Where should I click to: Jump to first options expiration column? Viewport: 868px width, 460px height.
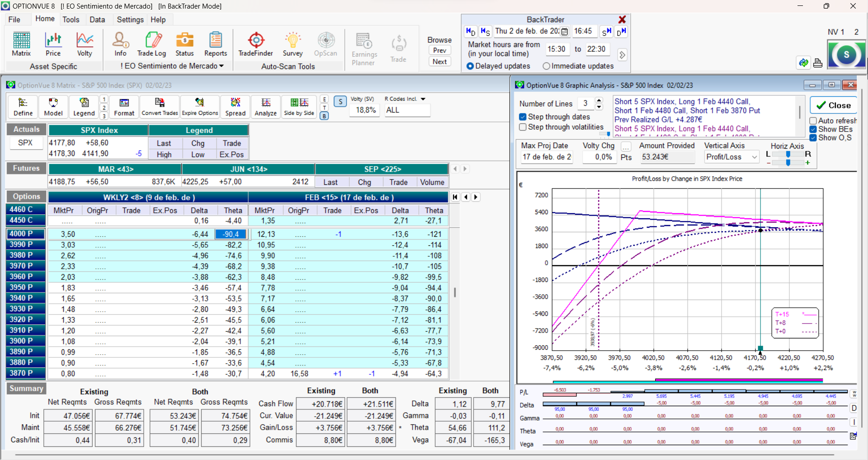[x=455, y=197]
